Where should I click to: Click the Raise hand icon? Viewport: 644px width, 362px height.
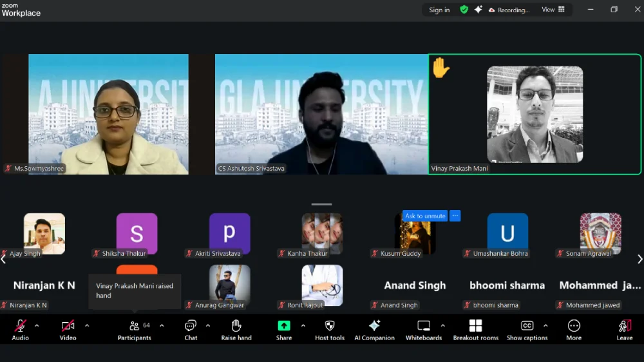point(236,329)
